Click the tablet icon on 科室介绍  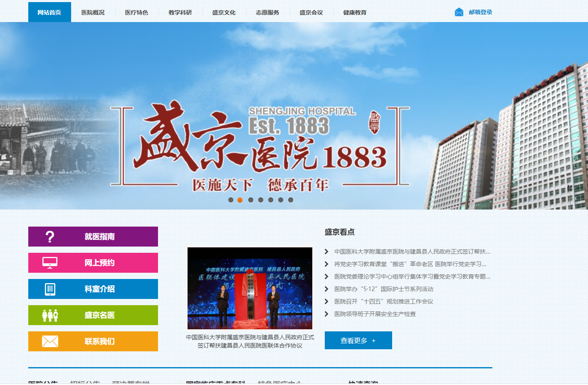click(50, 289)
